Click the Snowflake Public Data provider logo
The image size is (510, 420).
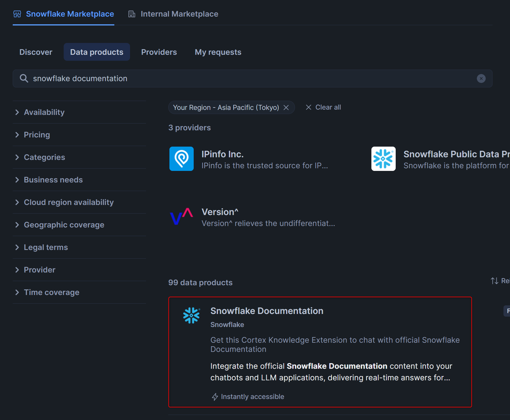point(384,159)
